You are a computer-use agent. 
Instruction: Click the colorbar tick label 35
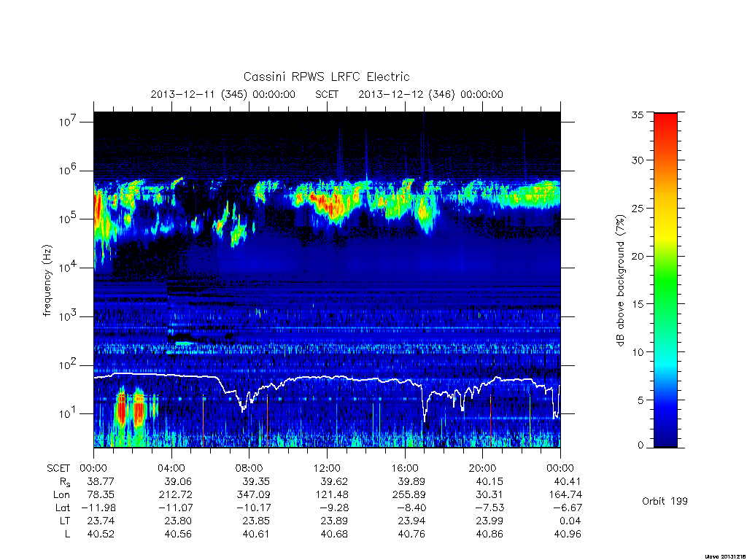637,114
